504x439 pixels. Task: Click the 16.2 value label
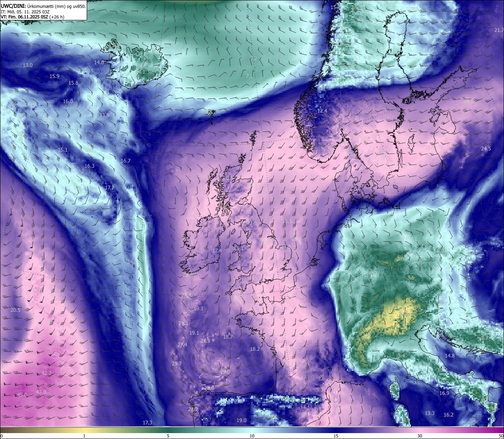(x=448, y=415)
